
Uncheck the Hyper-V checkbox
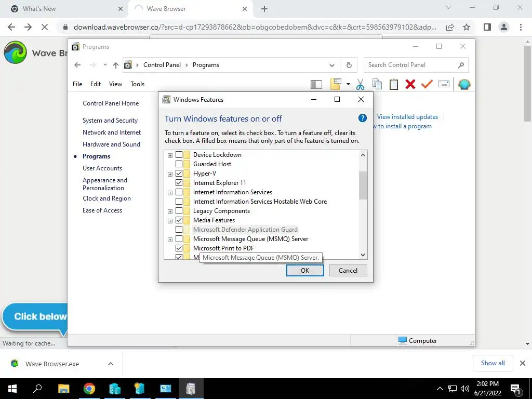(179, 174)
